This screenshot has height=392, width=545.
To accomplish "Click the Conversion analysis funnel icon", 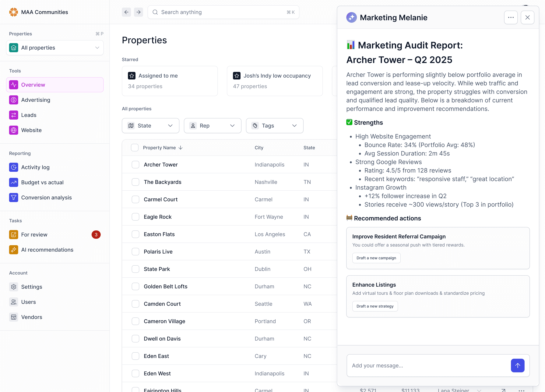I will click(13, 198).
